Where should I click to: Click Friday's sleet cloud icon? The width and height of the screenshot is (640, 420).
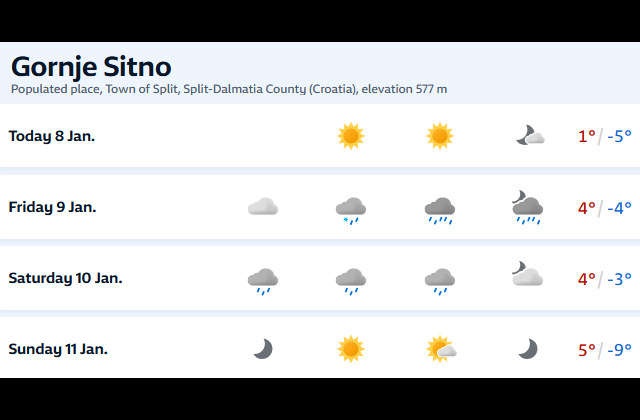coord(350,208)
